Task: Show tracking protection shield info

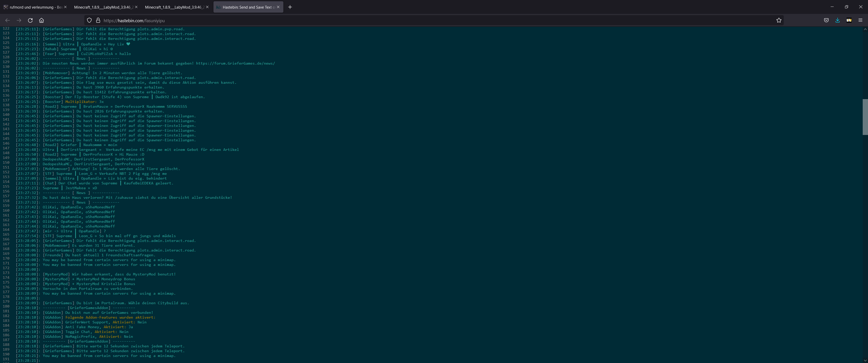Action: [89, 20]
